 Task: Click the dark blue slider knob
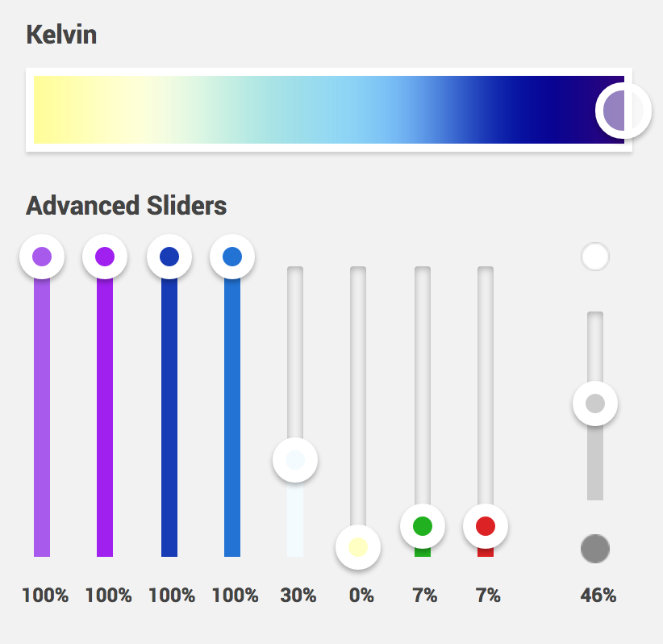[x=169, y=257]
